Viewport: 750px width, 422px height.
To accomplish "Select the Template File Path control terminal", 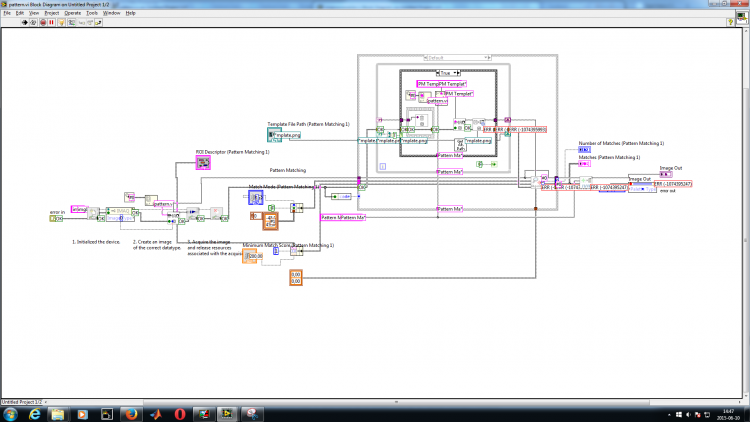I will (274, 135).
